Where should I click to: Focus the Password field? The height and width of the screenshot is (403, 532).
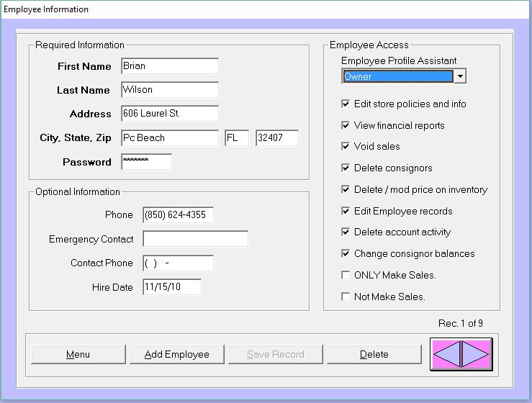(147, 162)
